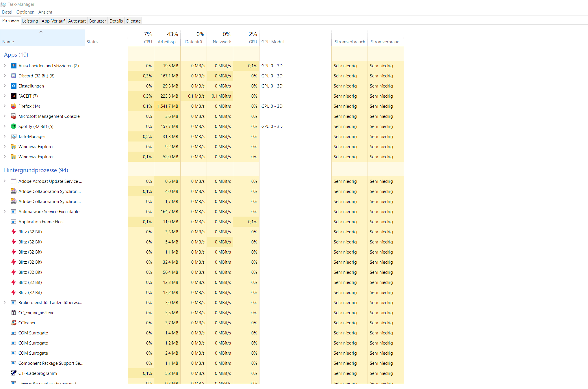Select the Prozesse tab
Screen dimensions: 588x389
[10, 21]
